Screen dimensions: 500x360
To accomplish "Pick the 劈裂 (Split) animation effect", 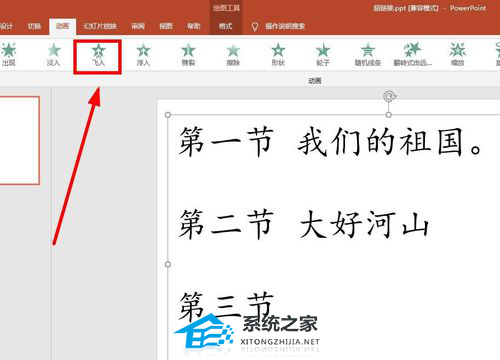I will coord(188,55).
